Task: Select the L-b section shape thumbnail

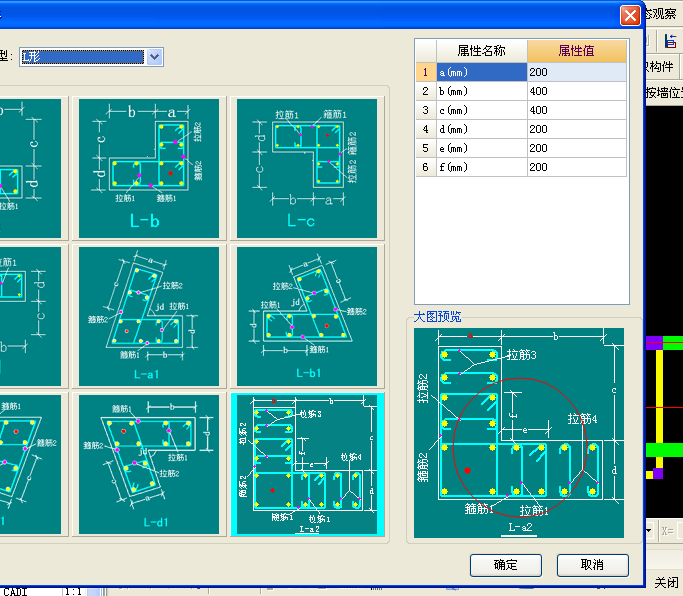Action: tap(149, 167)
